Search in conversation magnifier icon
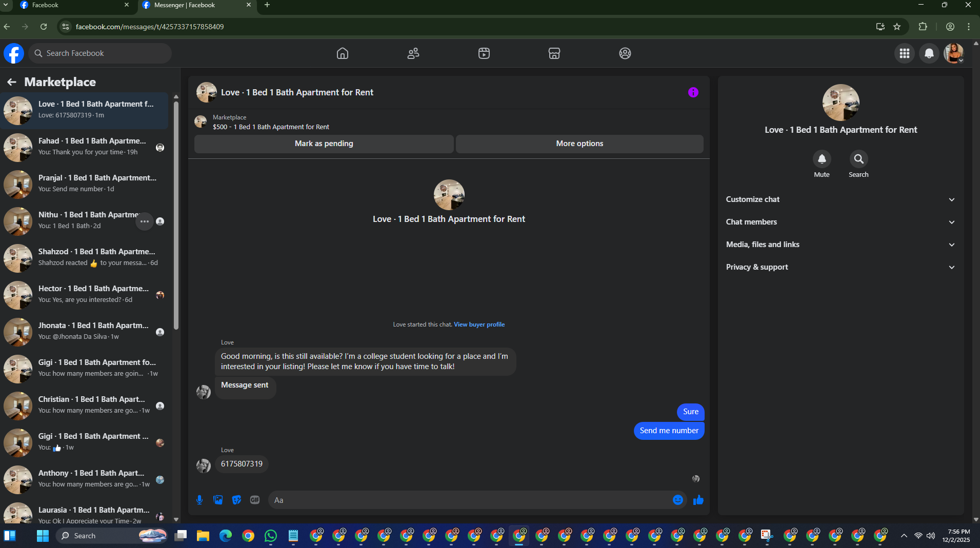This screenshot has width=980, height=548. point(859,159)
